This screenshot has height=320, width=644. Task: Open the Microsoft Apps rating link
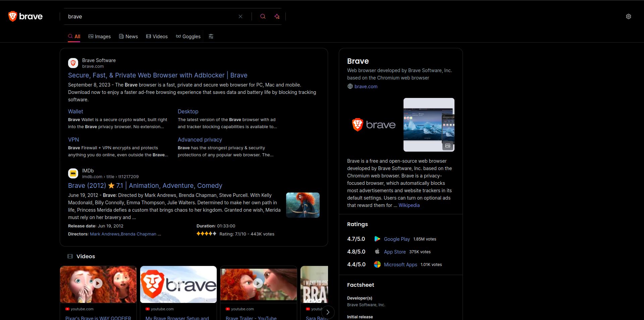click(x=400, y=264)
